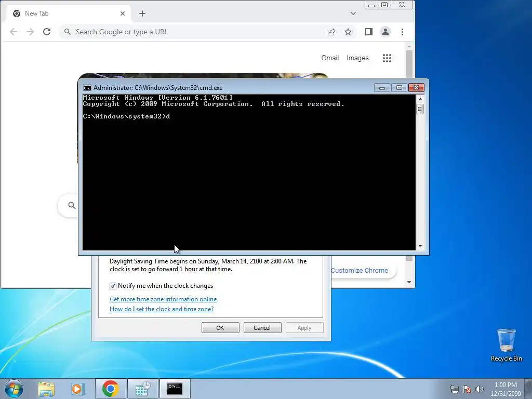Click the cmd scrollbar down arrow
Viewport: 532px width, 399px height.
(x=420, y=246)
